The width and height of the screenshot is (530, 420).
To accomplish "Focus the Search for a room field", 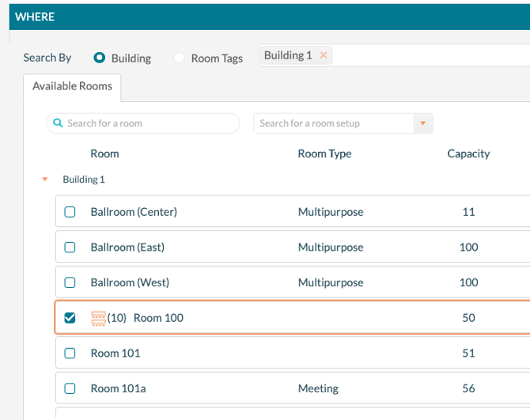I will (150, 123).
